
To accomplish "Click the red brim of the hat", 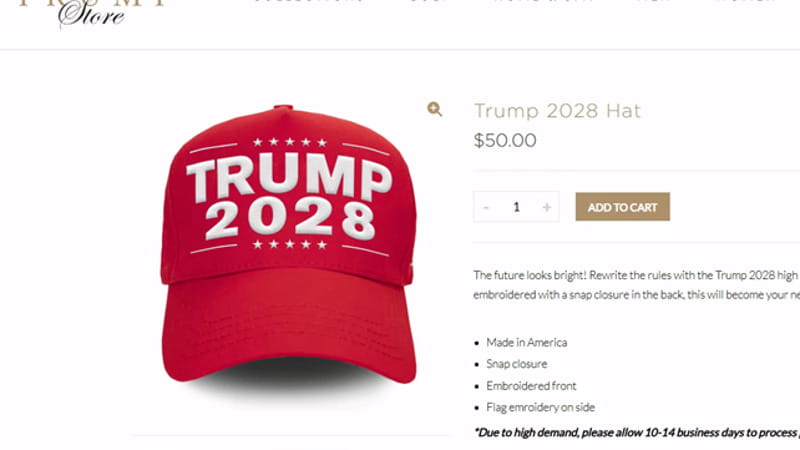I will point(289,327).
